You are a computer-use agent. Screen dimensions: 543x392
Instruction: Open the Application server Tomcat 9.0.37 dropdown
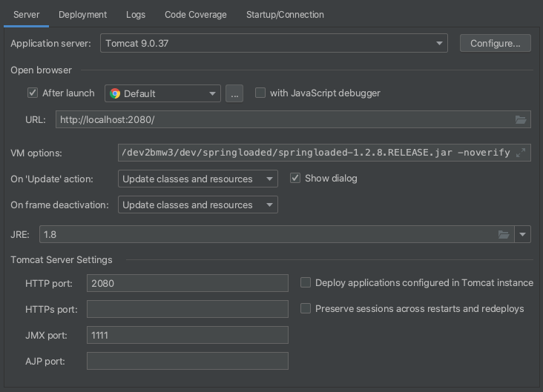pyautogui.click(x=274, y=43)
